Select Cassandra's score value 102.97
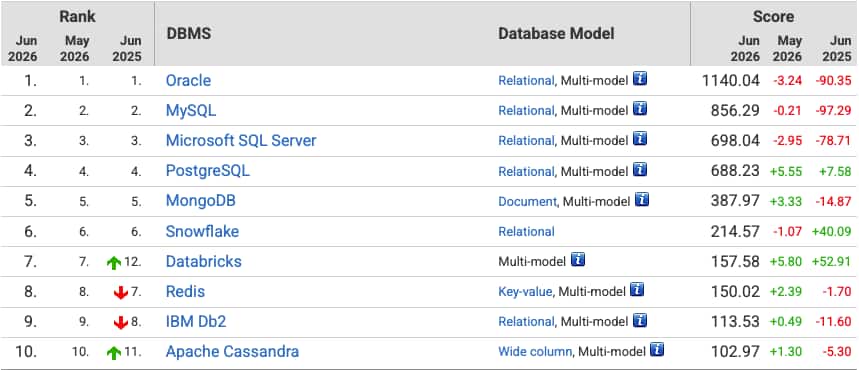 point(735,351)
